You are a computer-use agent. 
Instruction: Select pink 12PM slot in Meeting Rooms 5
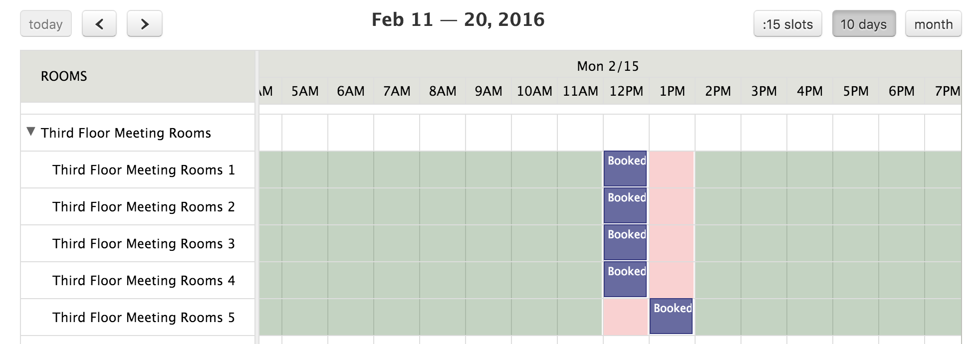pos(626,317)
